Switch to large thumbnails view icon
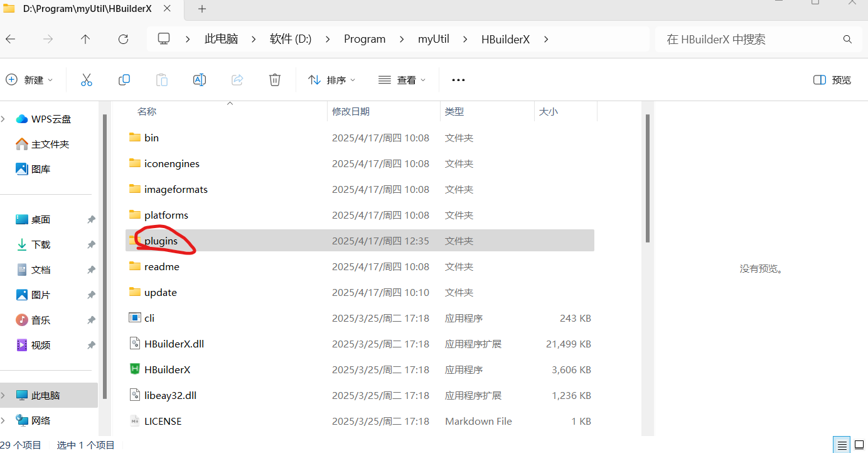 [x=859, y=445]
